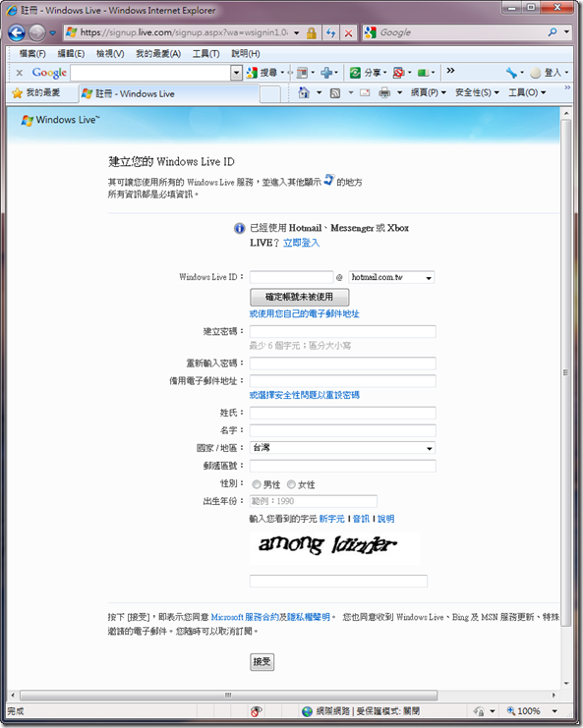
Task: Click the vertical scrollbar thumb
Action: click(x=565, y=372)
